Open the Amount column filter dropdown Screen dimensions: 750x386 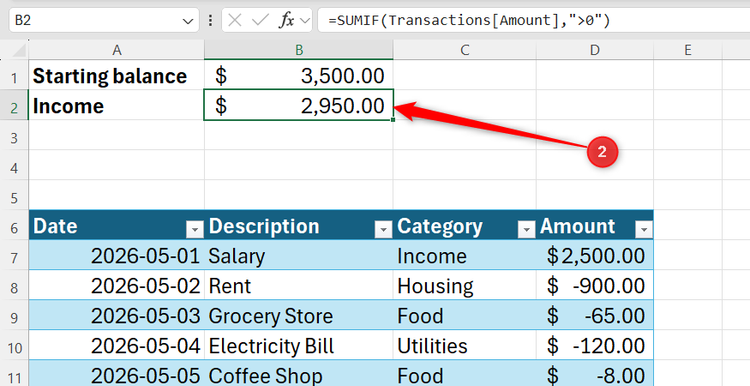[644, 230]
